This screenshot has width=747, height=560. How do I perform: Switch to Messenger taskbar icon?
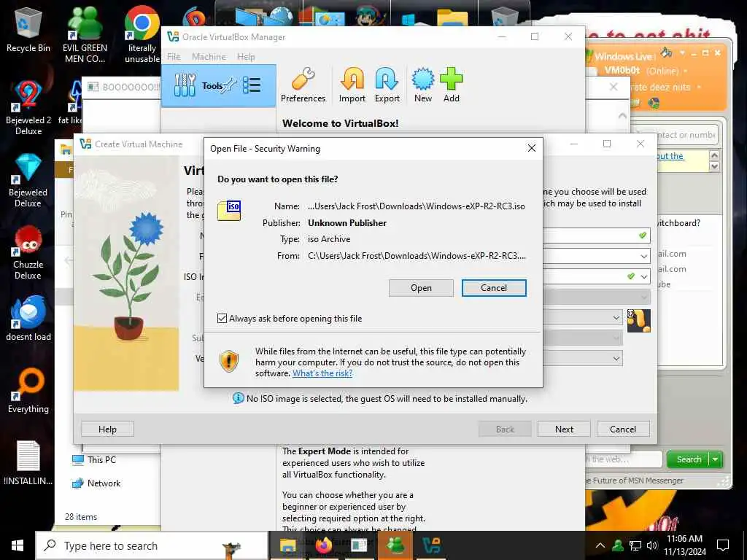pyautogui.click(x=395, y=545)
